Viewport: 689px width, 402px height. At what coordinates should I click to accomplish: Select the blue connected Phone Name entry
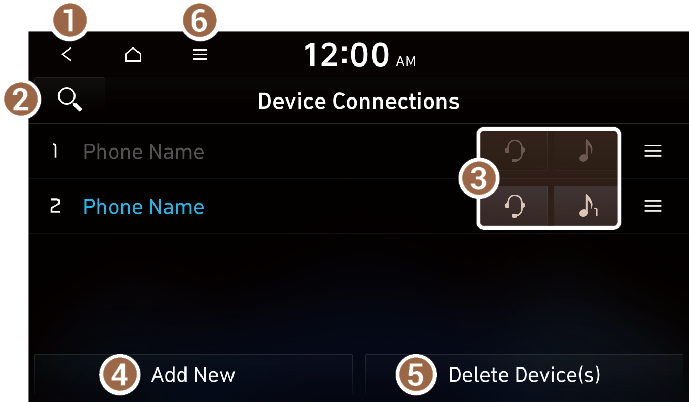[x=144, y=206]
